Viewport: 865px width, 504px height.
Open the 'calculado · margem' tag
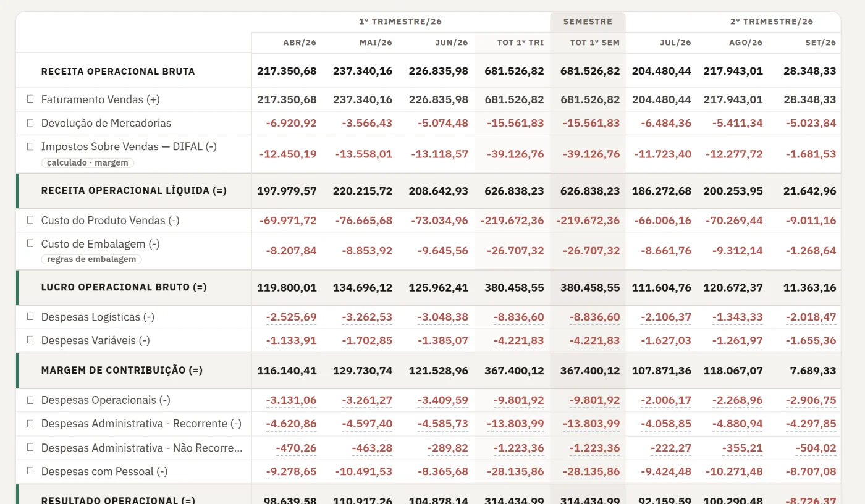(x=88, y=163)
